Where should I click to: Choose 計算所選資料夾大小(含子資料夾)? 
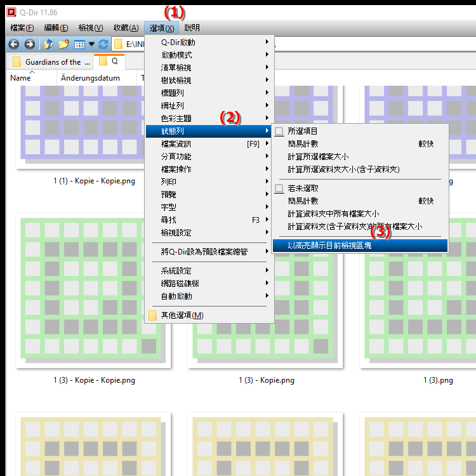(x=360, y=169)
